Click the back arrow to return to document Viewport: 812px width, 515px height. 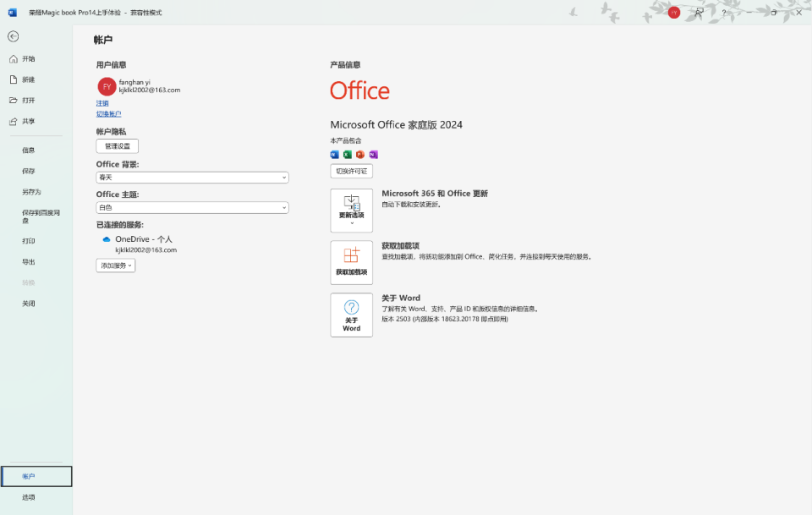click(x=14, y=36)
